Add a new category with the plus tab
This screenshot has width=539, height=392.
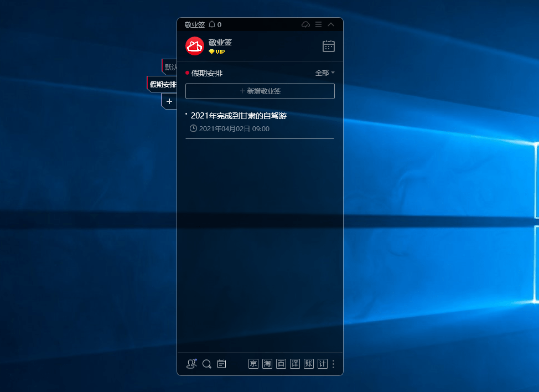pyautogui.click(x=169, y=101)
